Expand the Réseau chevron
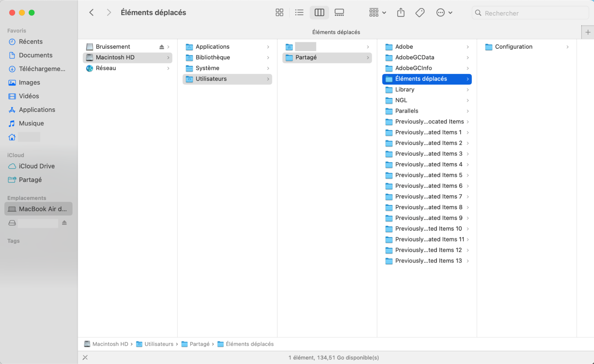Screen dimensions: 594x364 coord(168,68)
